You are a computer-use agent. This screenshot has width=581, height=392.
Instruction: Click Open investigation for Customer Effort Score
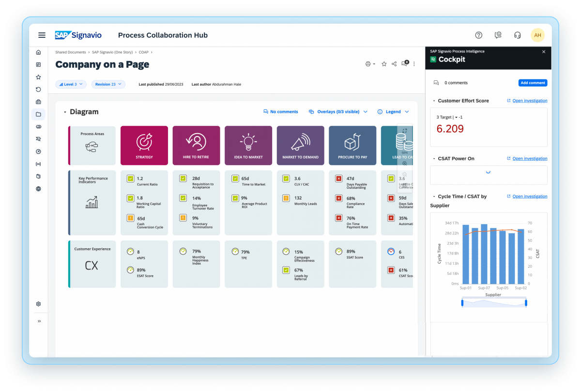531,101
